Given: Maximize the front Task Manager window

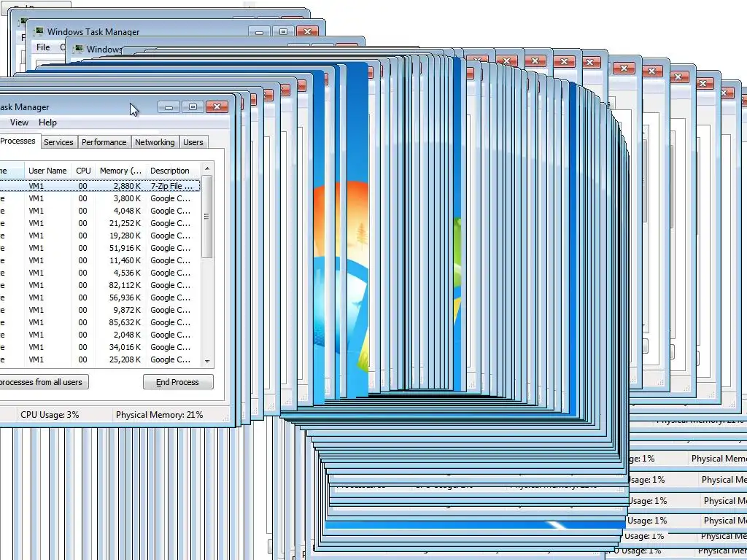Looking at the screenshot, I should [193, 107].
